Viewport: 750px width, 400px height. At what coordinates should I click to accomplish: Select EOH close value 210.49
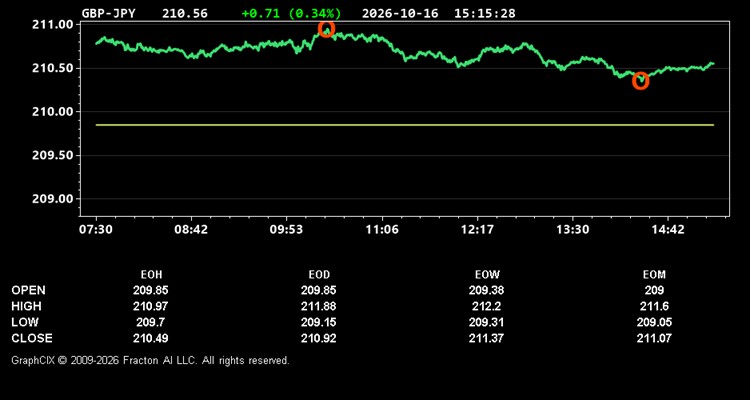click(151, 338)
